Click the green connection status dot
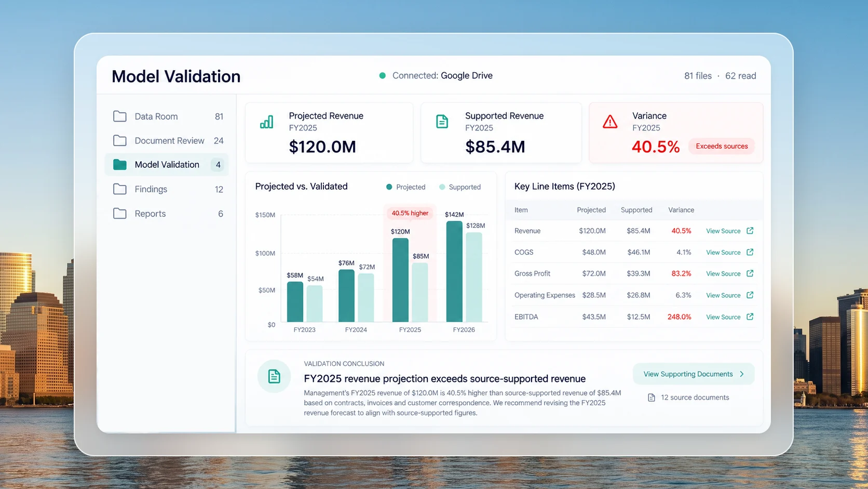Viewport: 868px width, 489px height. (x=383, y=76)
